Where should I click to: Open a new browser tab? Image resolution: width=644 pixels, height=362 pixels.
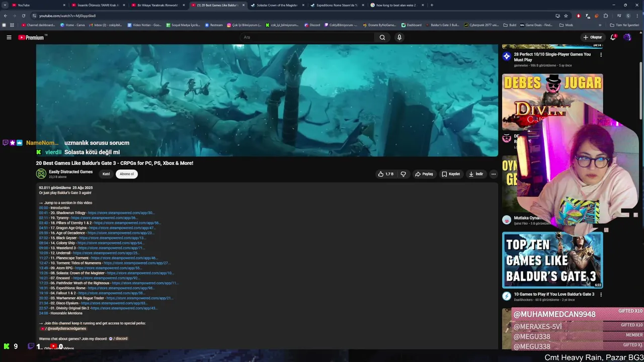[x=432, y=5]
